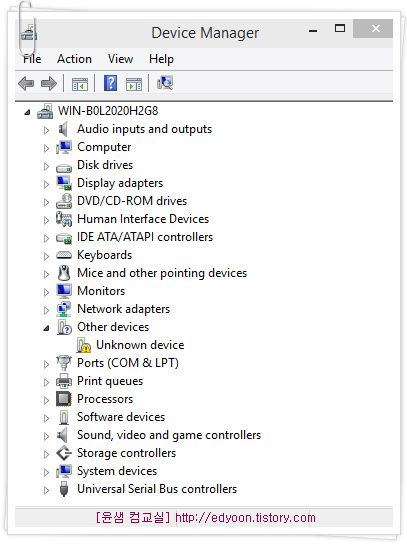The height and width of the screenshot is (545, 407).
Task: Click the IDE ATA/ATAPI controllers icon
Action: pos(64,238)
